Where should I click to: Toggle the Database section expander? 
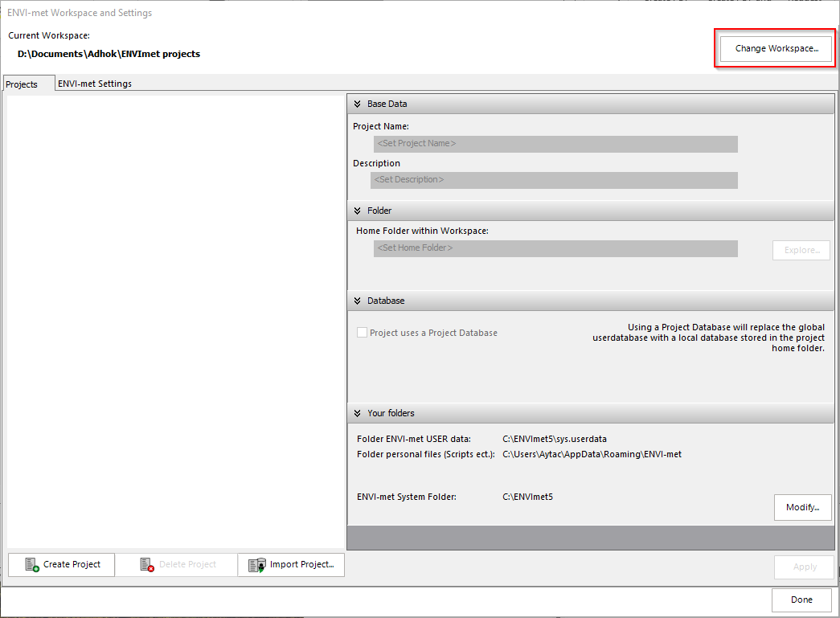pyautogui.click(x=357, y=301)
